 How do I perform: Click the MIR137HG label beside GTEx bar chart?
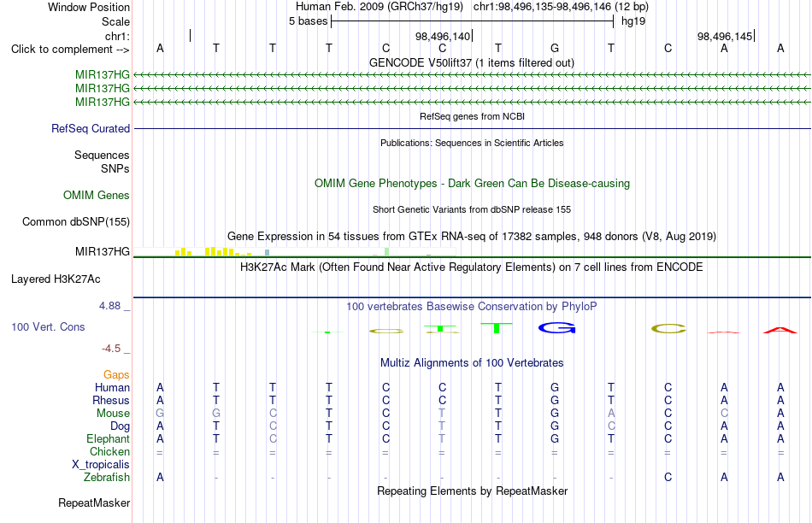[x=103, y=251]
